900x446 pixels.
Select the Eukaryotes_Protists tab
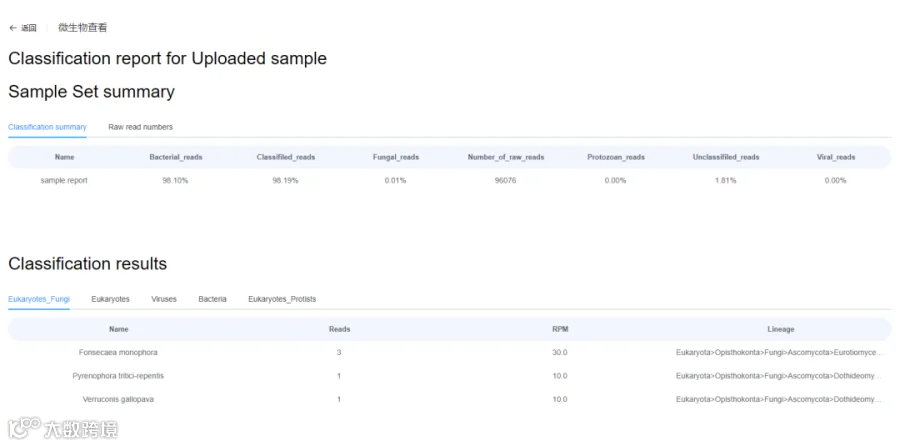283,299
